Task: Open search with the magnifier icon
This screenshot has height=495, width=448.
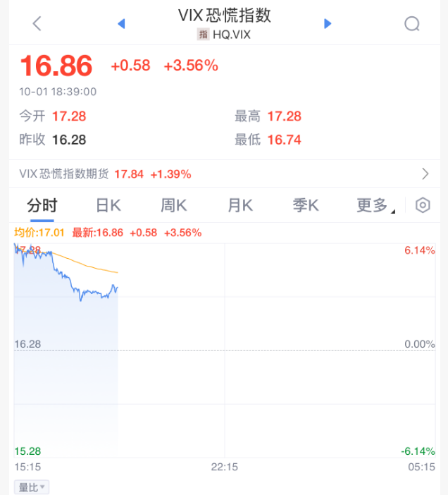Action: tap(412, 24)
